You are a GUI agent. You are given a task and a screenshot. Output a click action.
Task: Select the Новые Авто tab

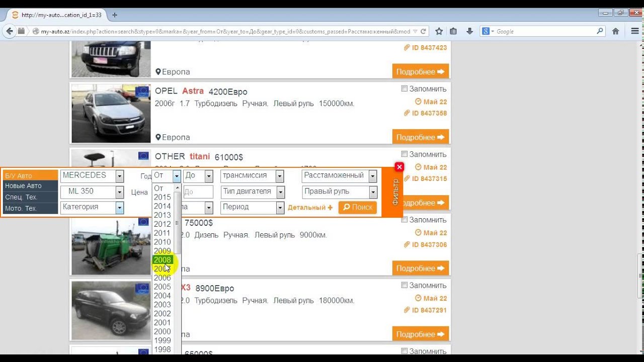30,186
